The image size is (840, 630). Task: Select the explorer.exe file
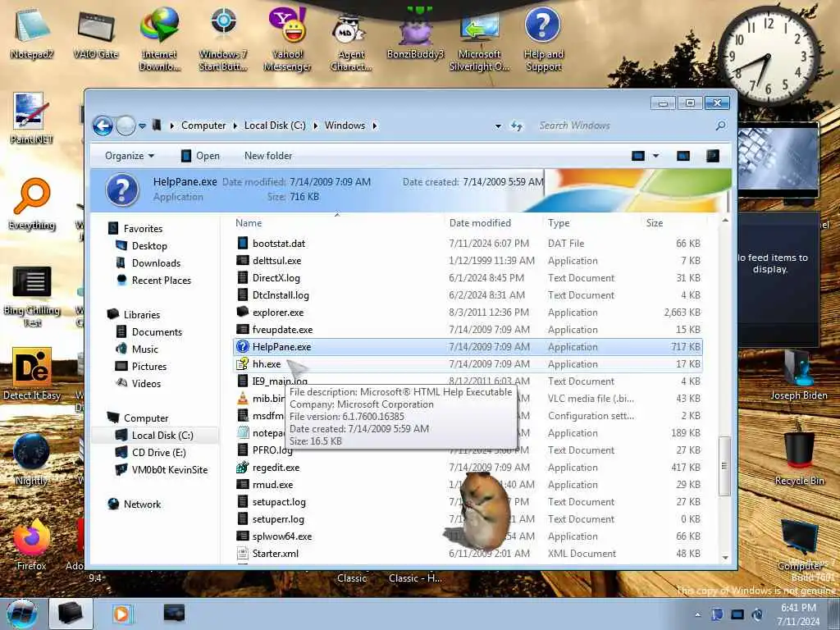tap(468, 313)
